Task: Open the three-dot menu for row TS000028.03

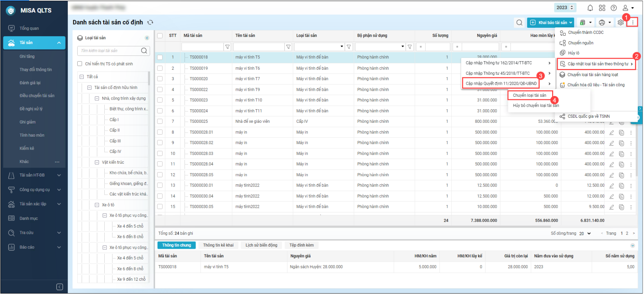Action: 631,154
